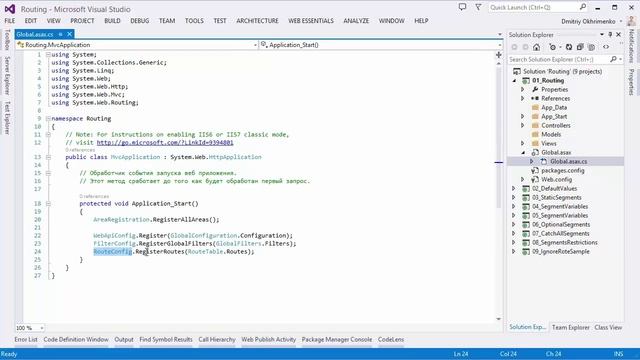
Task: Click Quick Launch search magnifier icon
Action: point(583,7)
